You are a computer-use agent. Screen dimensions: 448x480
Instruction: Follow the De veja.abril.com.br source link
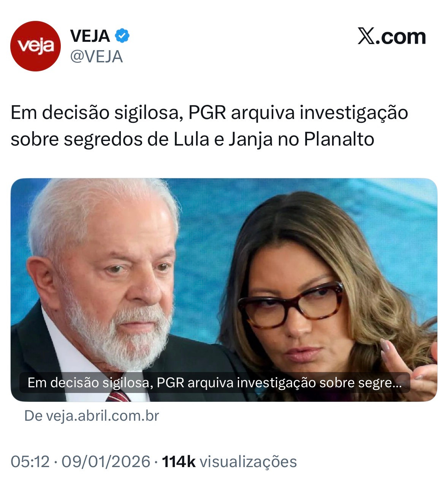92,415
